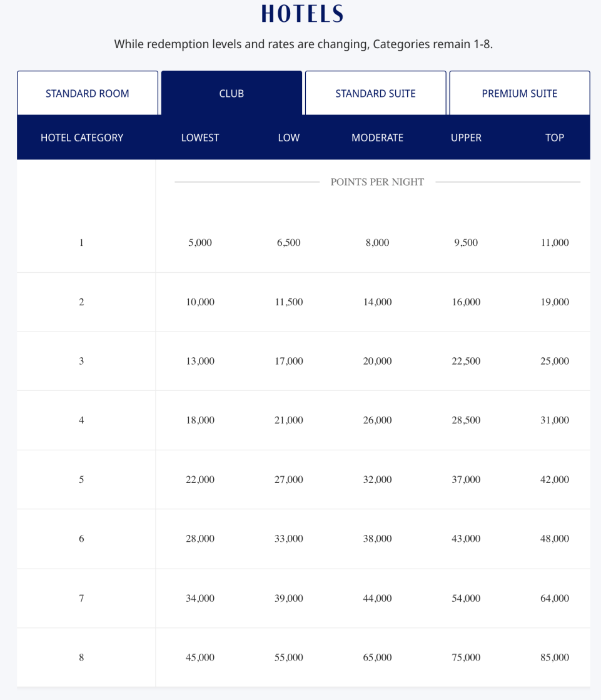Screen dimensions: 601x700
Task: Click the Moderate column header
Action: tap(377, 138)
